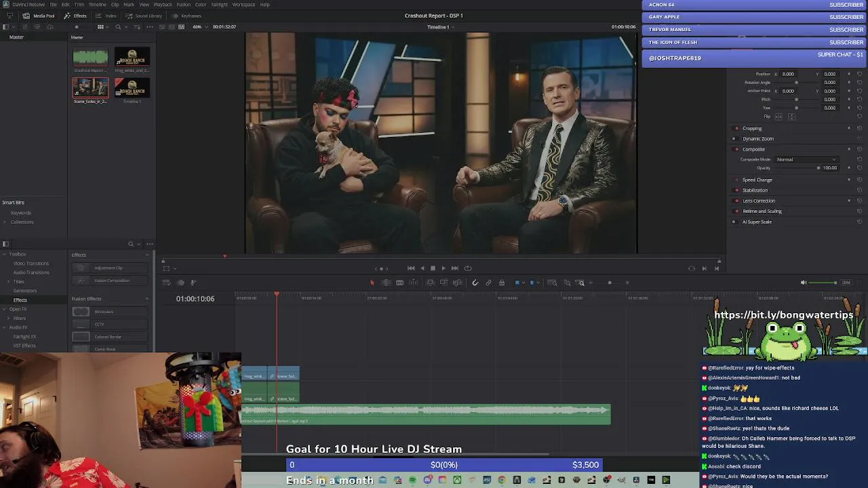The image size is (868, 488).
Task: Reset the Opacity value
Action: click(859, 168)
